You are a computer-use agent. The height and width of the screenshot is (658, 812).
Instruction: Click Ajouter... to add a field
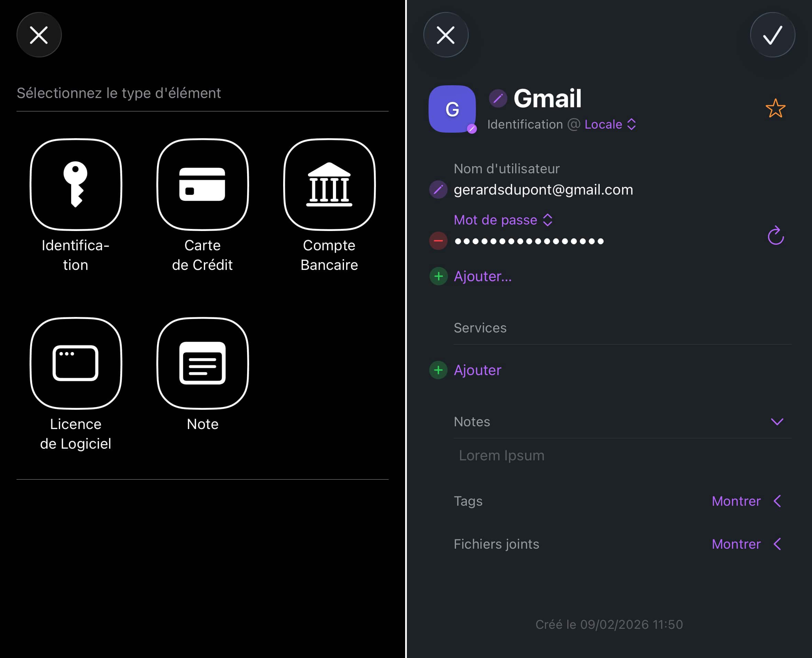482,276
